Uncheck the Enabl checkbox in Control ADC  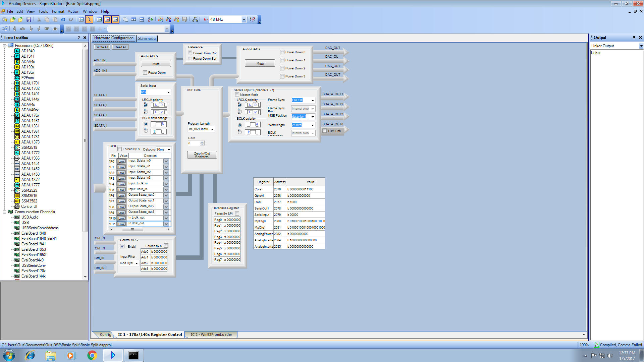tap(122, 246)
